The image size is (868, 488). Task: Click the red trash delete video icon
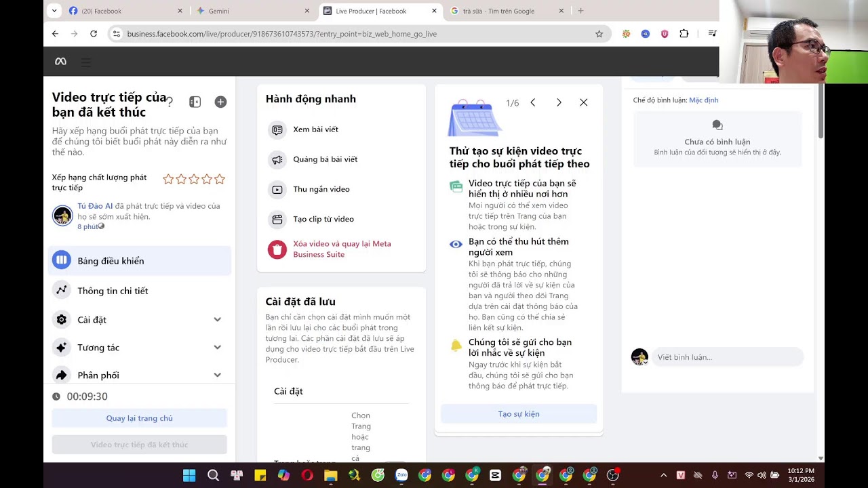coord(277,249)
